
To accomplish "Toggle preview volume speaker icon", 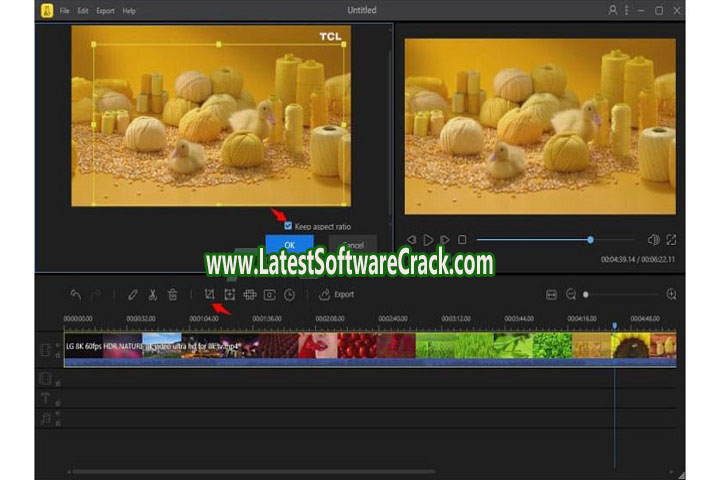I will pos(652,240).
